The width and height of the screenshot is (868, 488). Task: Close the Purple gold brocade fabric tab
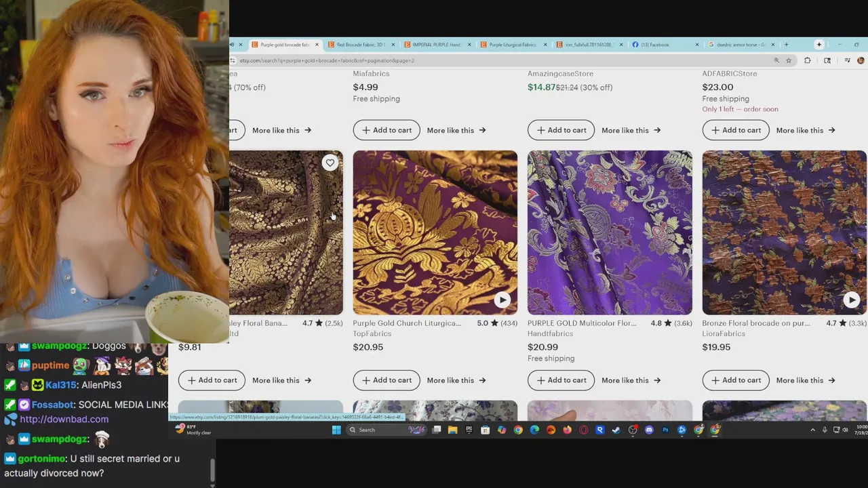317,45
